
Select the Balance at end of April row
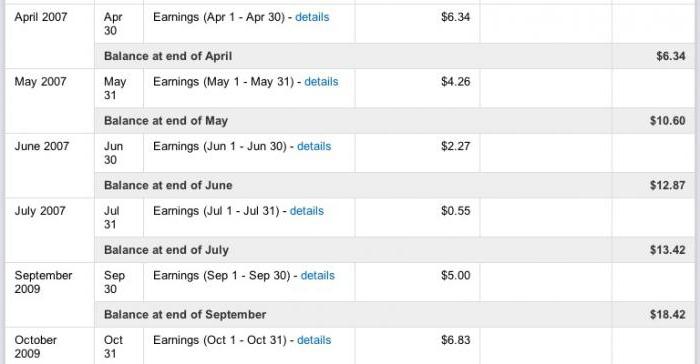pyautogui.click(x=395, y=56)
